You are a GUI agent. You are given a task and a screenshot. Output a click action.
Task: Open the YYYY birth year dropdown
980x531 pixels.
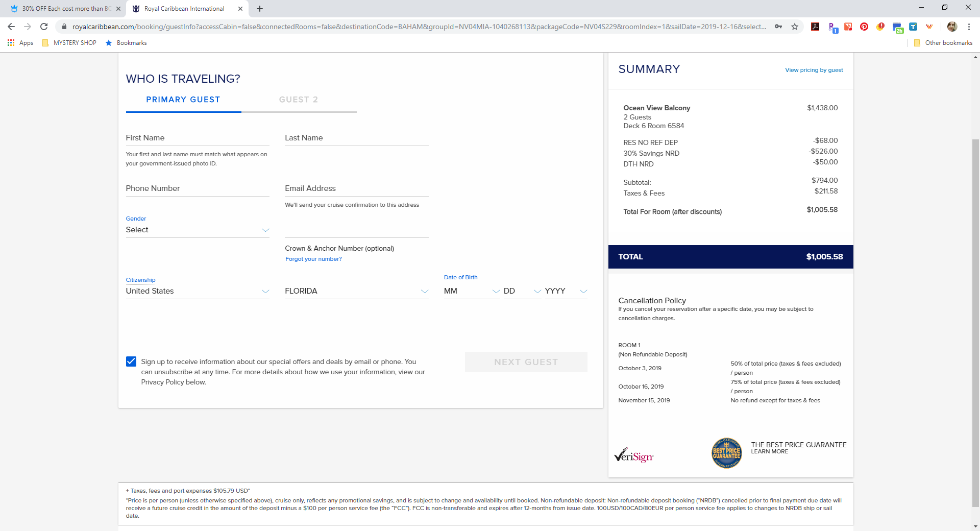566,291
